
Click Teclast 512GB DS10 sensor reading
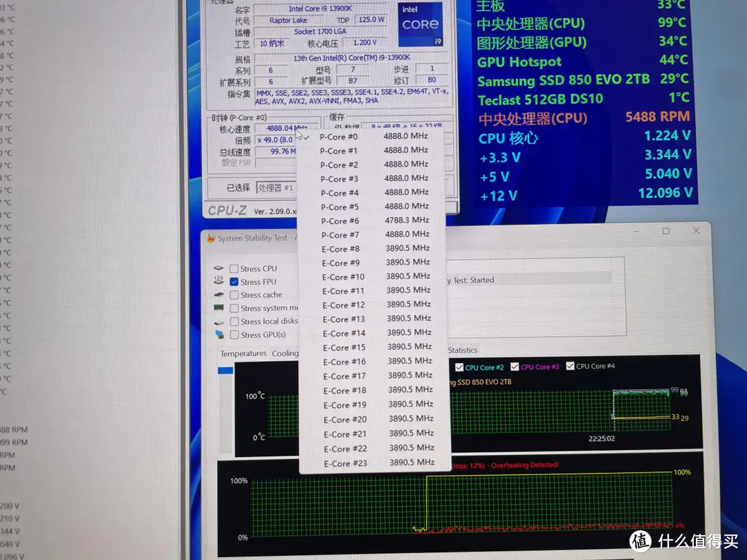pyautogui.click(x=584, y=99)
